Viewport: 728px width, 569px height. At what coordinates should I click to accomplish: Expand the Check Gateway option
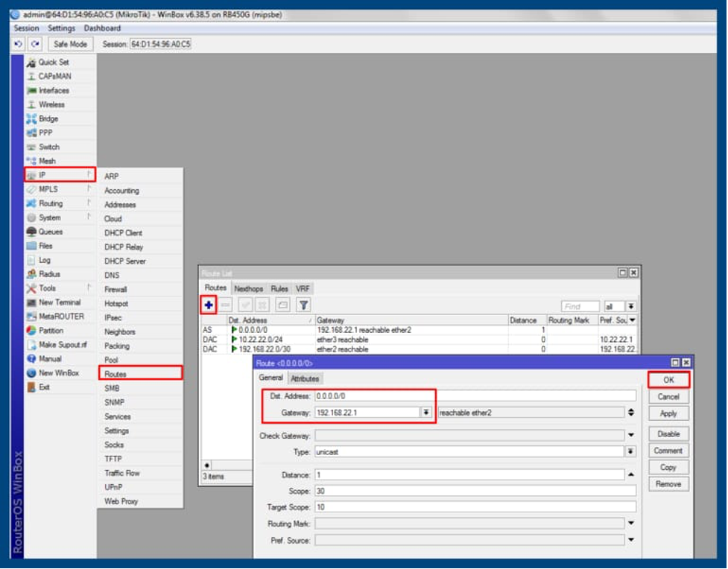click(631, 436)
